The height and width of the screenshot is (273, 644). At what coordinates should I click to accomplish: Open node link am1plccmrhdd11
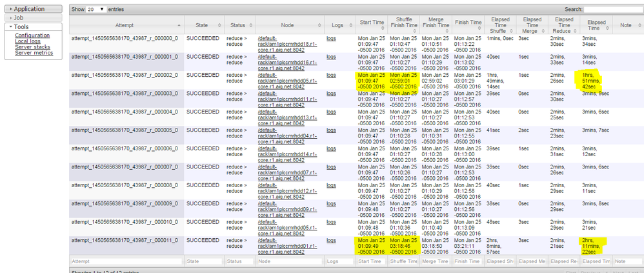(288, 99)
